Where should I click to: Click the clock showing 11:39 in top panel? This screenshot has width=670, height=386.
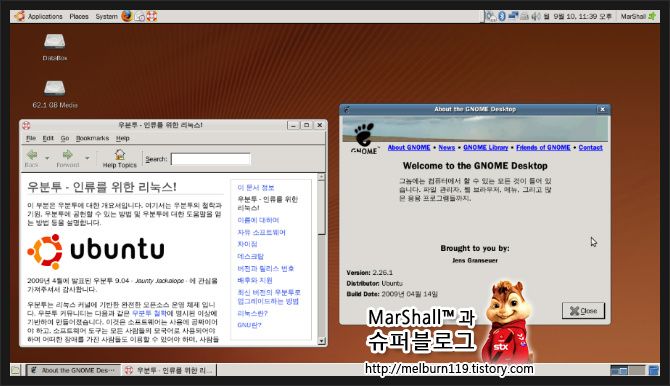coord(578,16)
